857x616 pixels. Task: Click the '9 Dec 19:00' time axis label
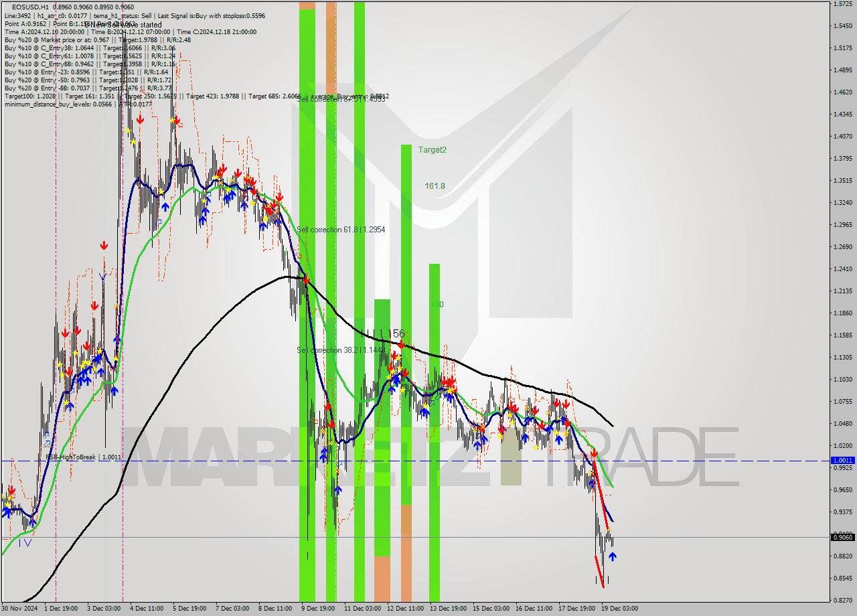[318, 609]
